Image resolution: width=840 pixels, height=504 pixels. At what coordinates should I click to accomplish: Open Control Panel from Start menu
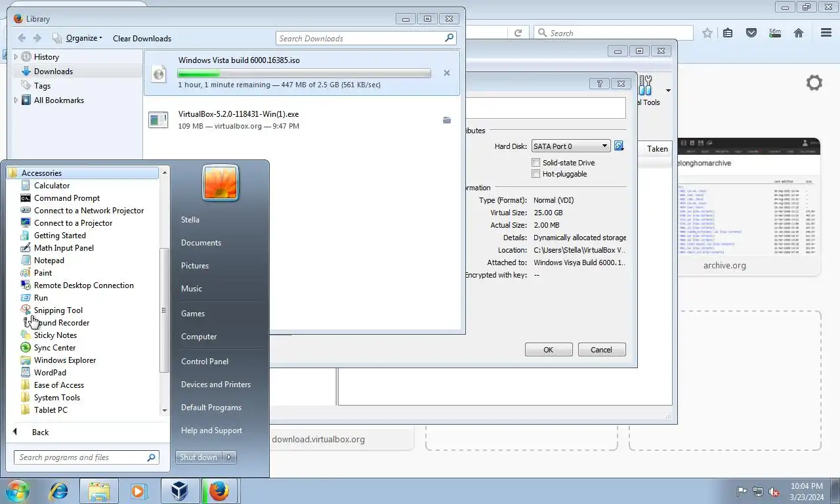point(205,362)
